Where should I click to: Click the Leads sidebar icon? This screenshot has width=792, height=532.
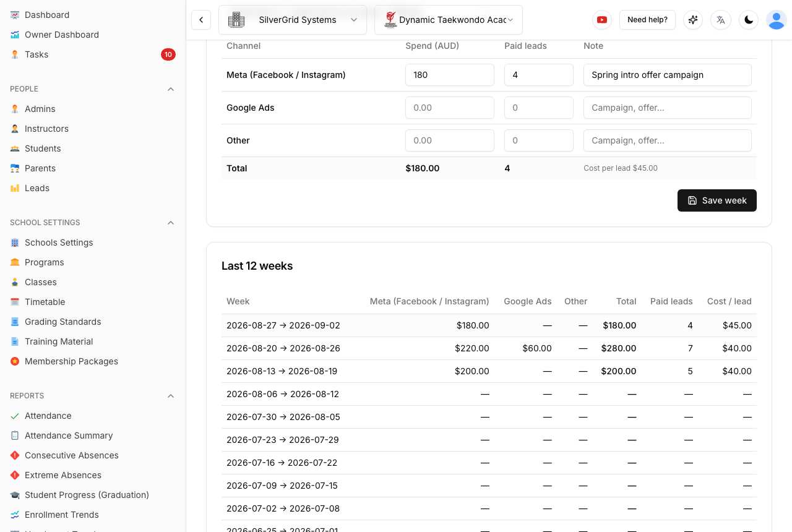(x=15, y=188)
